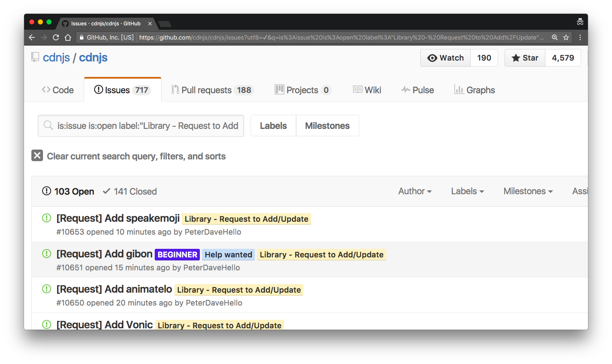612x364 pixels.
Task: Open the Wiki tab
Action: (367, 90)
